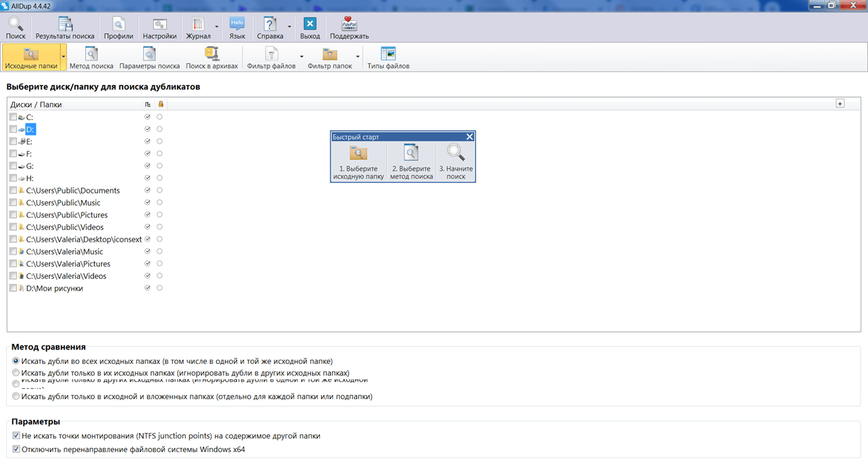Select the D:\Мои рисунки folder entry
The height and width of the screenshot is (467, 868).
point(54,288)
